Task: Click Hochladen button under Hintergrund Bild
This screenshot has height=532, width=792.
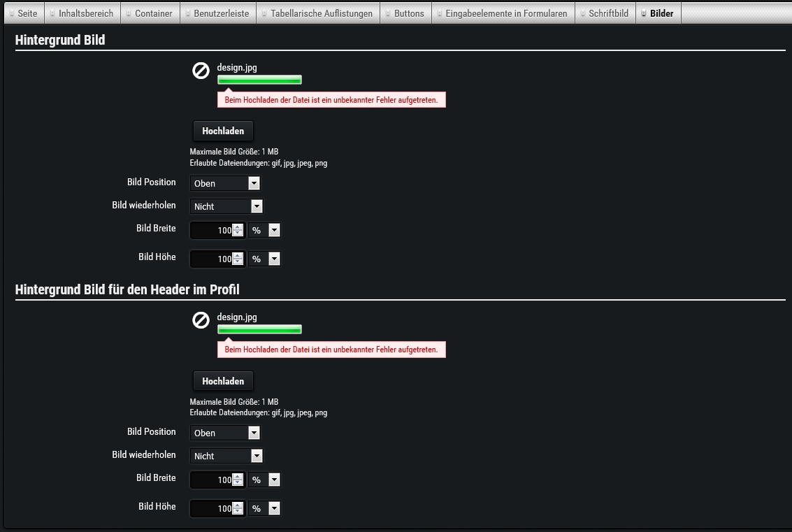Action: click(x=223, y=131)
